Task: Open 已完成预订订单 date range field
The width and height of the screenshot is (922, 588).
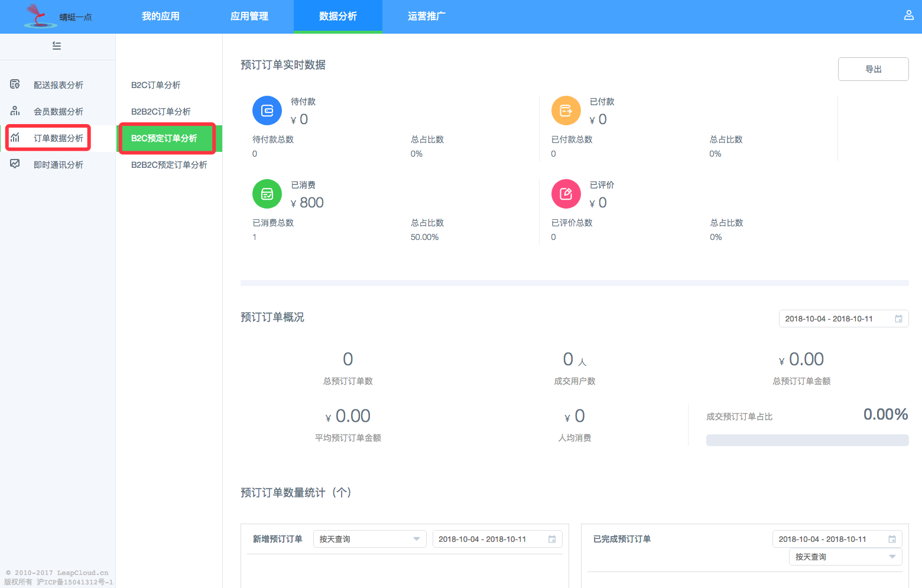Action: (x=837, y=539)
